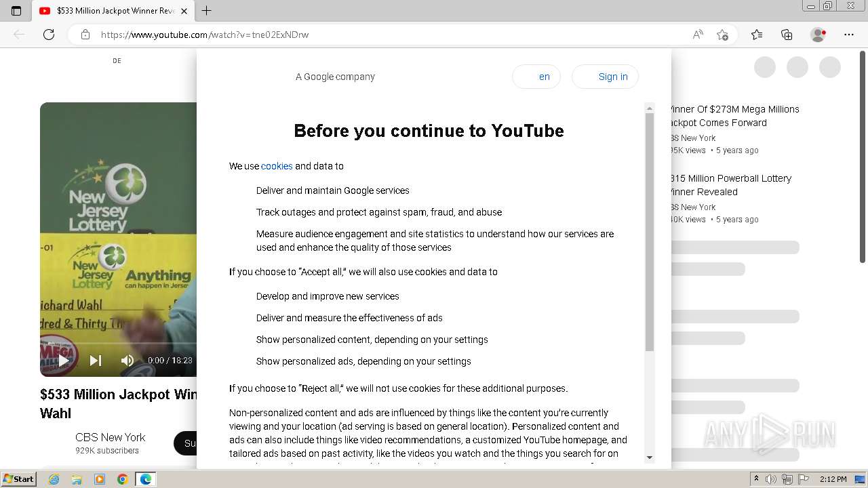This screenshot has height=488, width=868.
Task: Open tab actions menu icon
Action: pos(16,11)
